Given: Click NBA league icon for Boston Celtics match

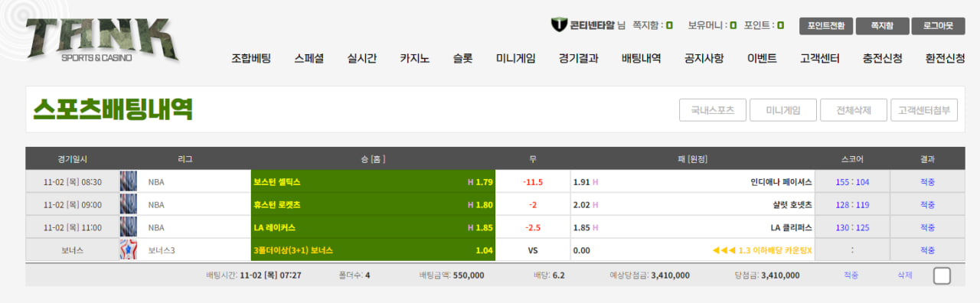Looking at the screenshot, I should tap(128, 182).
